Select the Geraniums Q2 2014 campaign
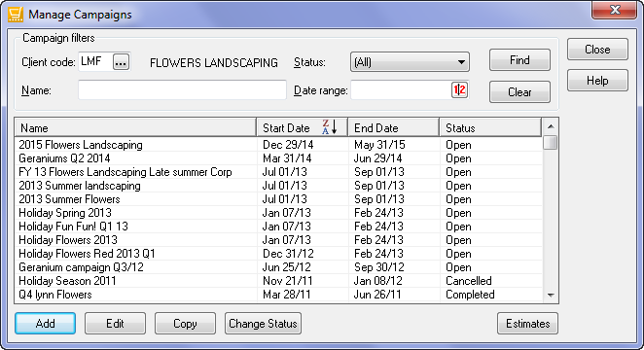Viewport: 644px width, 350px height. (x=279, y=157)
